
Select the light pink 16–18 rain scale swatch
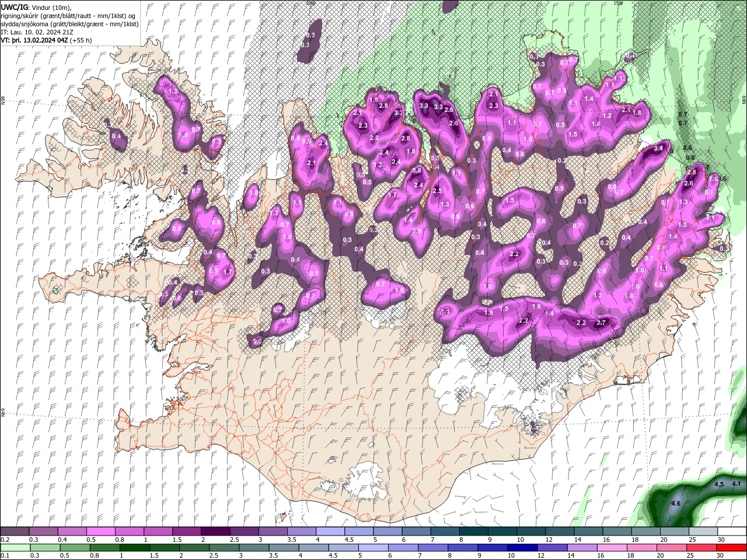pos(612,547)
